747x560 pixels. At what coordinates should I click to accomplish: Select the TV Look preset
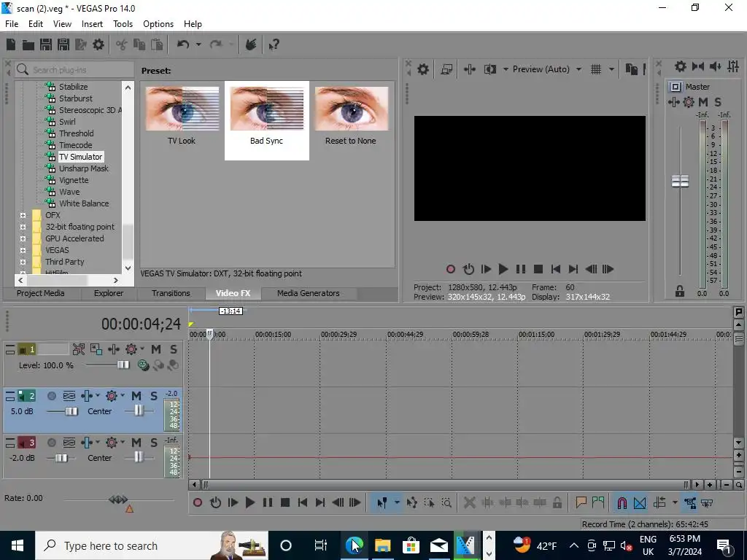[x=182, y=116]
